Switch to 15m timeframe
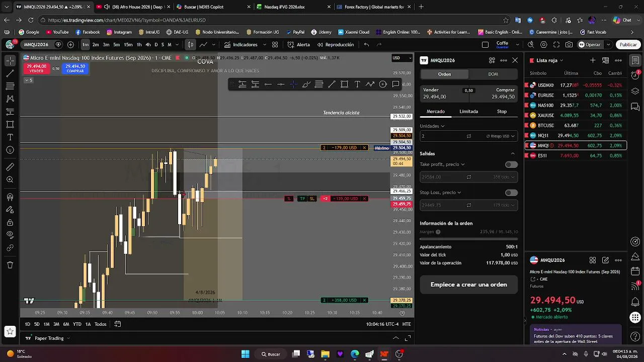 click(x=128, y=45)
